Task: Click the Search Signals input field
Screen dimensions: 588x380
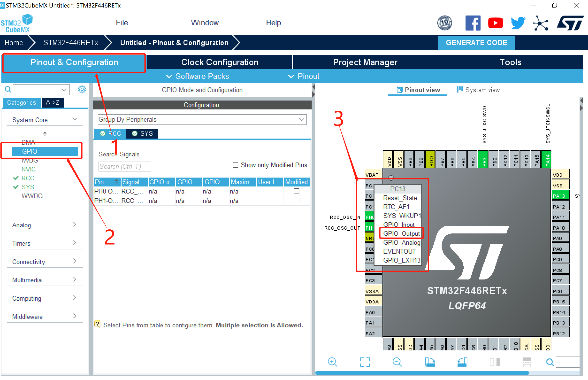Action: tap(125, 166)
